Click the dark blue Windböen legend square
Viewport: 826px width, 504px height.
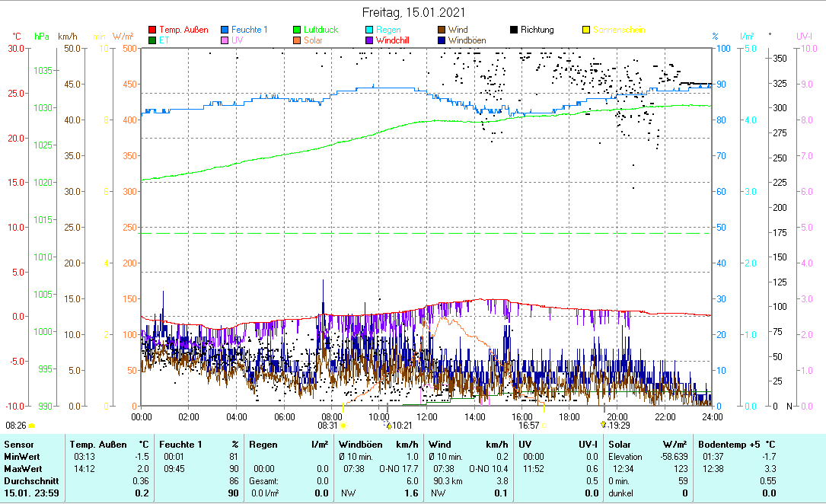pos(443,40)
